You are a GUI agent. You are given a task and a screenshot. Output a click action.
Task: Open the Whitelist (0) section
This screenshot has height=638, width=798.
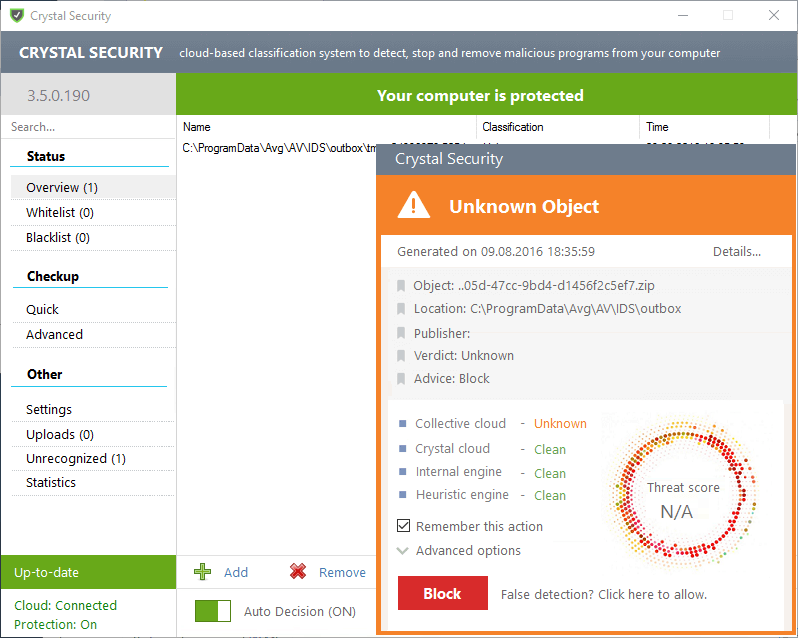coord(93,212)
